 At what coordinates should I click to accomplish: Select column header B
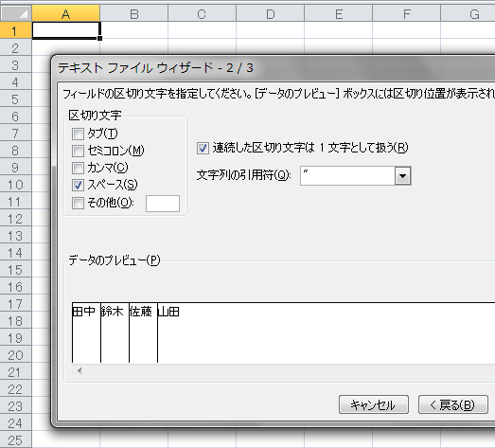133,13
